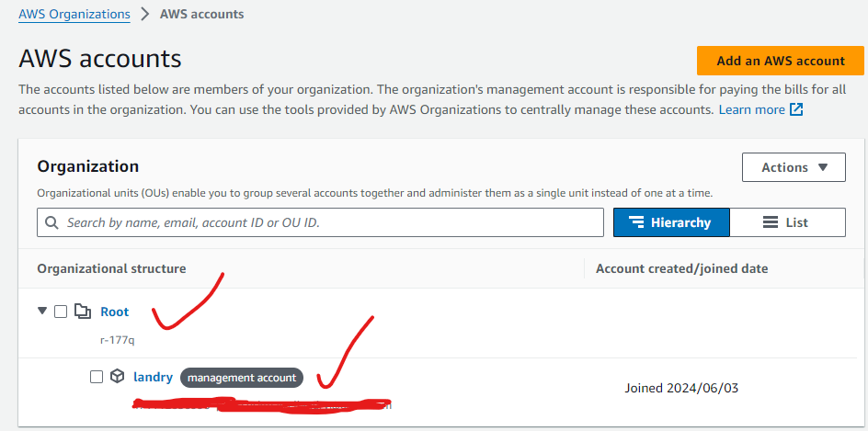Click the Root organizational unit folder icon
The image size is (868, 431).
(x=83, y=312)
